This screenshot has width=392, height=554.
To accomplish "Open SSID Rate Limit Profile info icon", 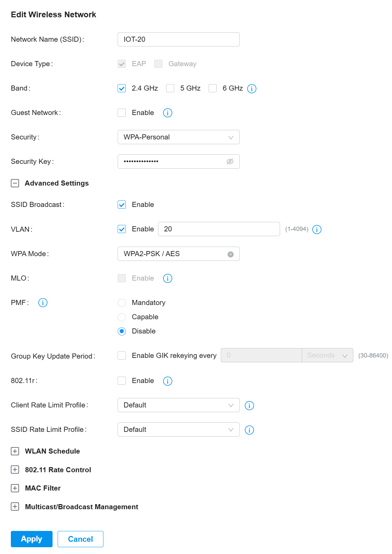I will tap(249, 430).
